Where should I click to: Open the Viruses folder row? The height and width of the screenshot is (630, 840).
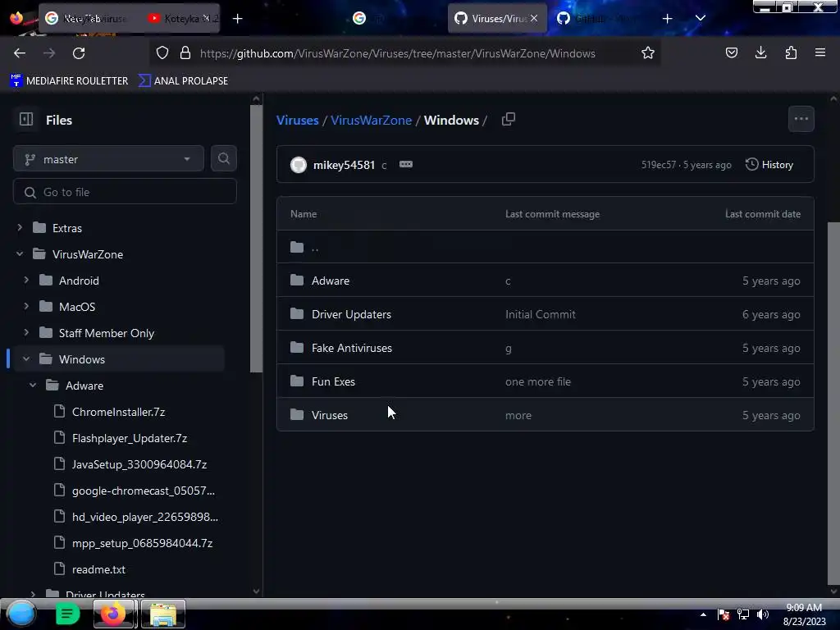(x=545, y=415)
